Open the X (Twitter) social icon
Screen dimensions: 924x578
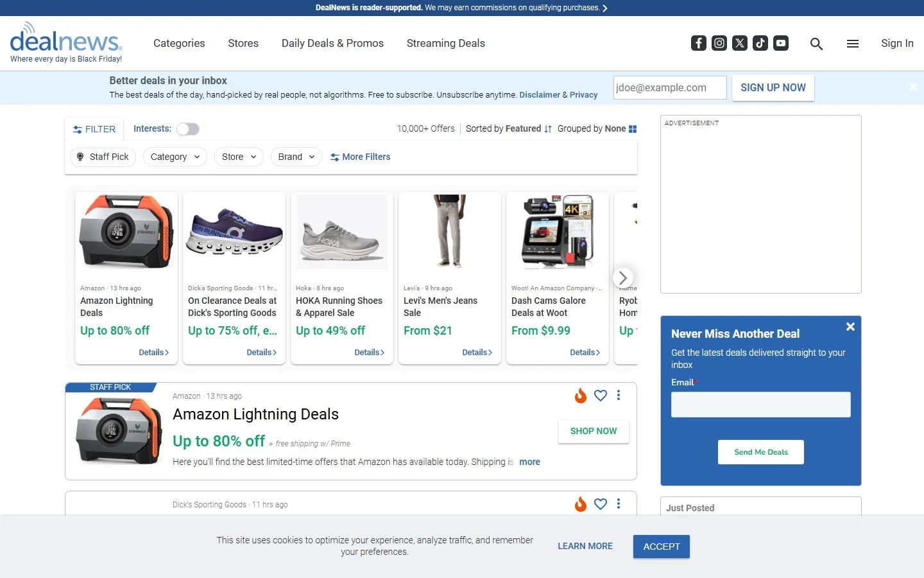pos(740,43)
